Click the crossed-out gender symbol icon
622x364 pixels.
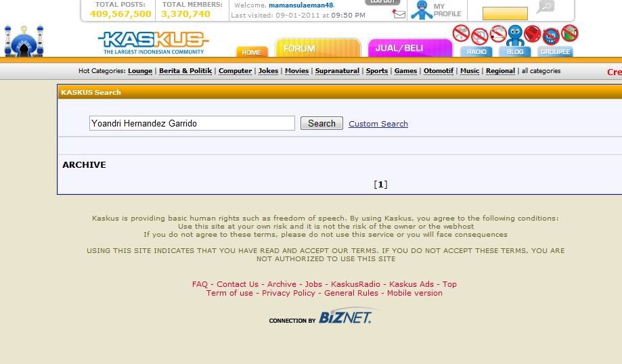click(480, 37)
